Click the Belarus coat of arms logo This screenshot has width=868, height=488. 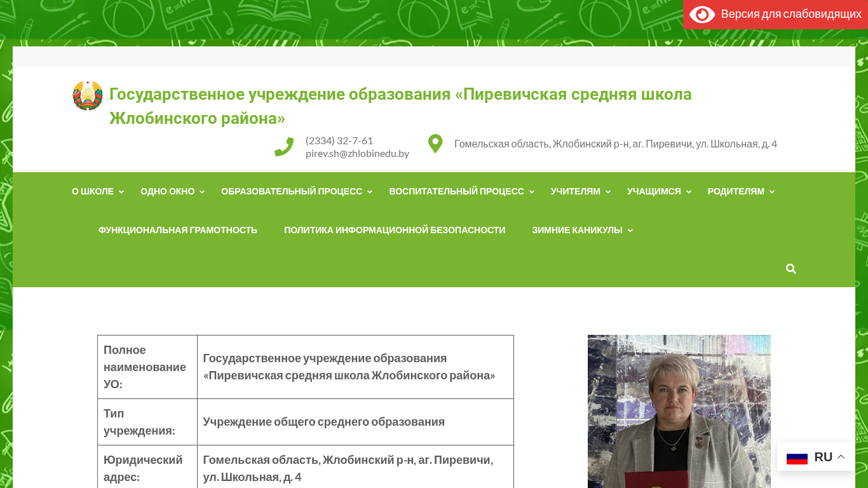88,96
